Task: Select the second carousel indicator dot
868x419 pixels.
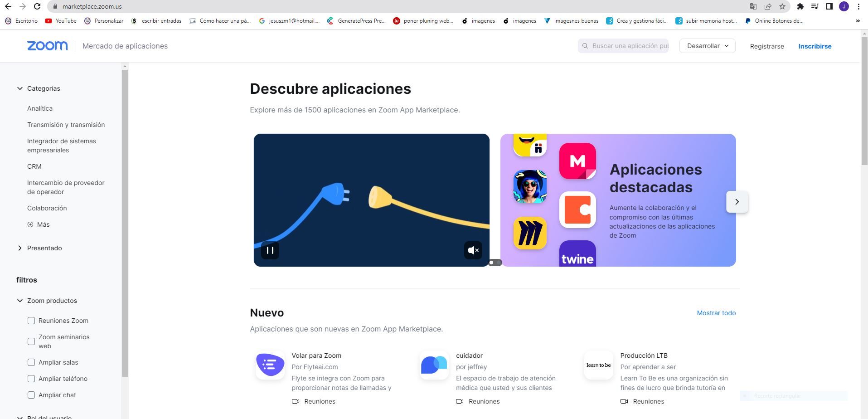Action: click(499, 263)
